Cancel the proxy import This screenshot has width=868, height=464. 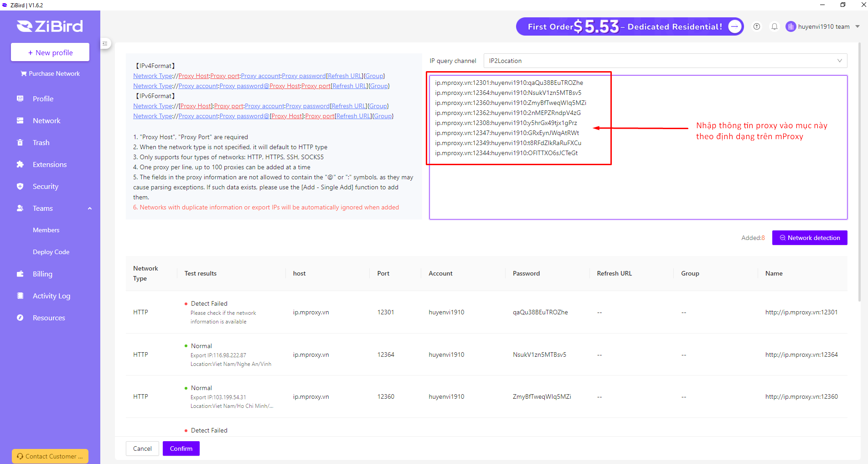click(x=142, y=448)
